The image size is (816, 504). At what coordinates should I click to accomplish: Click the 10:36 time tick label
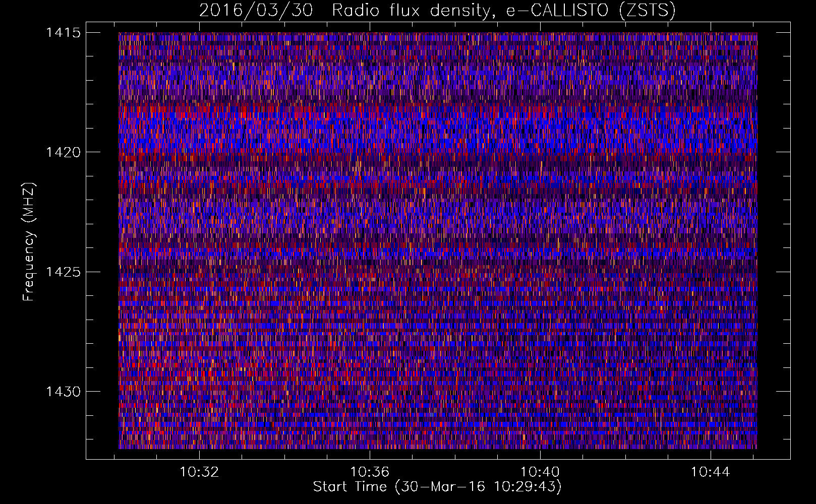(370, 472)
